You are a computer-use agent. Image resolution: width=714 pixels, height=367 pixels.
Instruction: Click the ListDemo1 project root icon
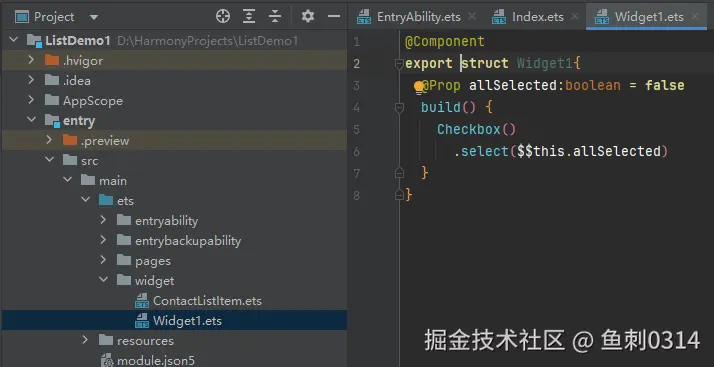[x=35, y=41]
